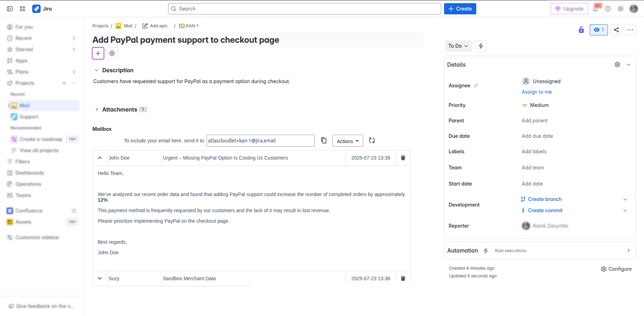Click Add labels field
This screenshot has width=644, height=316.
(x=534, y=152)
